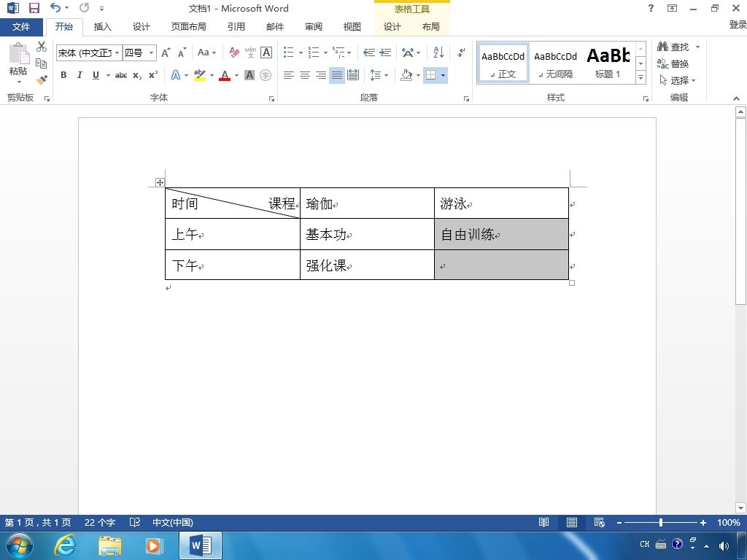This screenshot has width=747, height=560.
Task: Open the numbered list dropdown arrow
Action: 325,52
